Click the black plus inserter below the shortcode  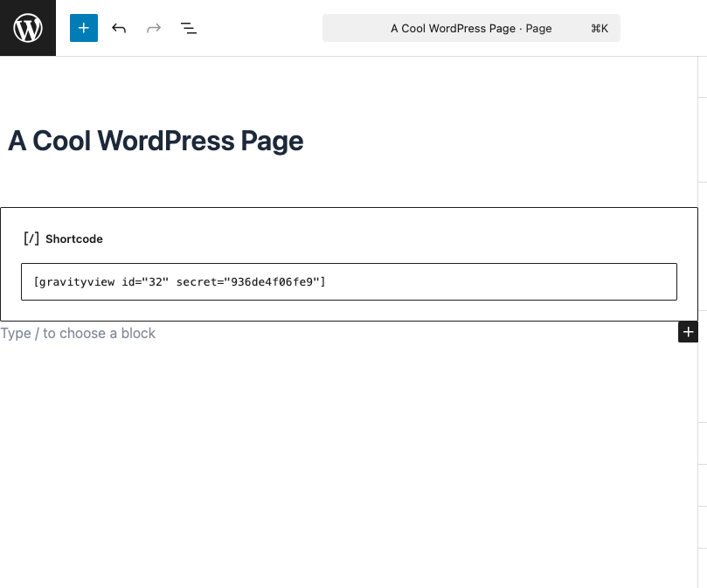[x=689, y=332]
